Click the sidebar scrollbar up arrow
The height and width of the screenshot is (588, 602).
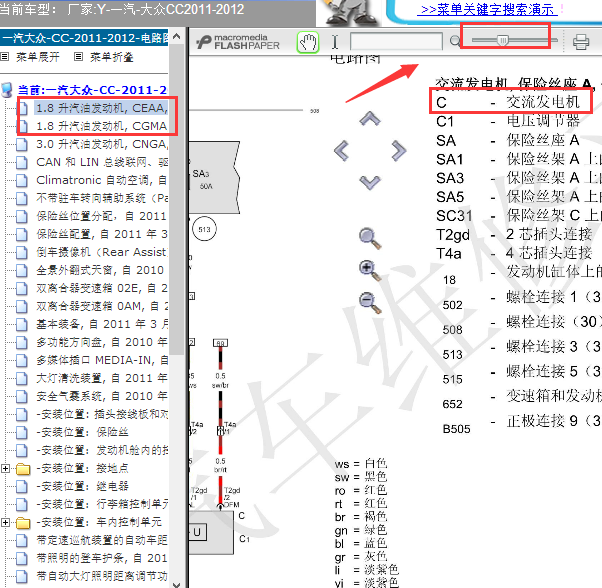click(176, 36)
